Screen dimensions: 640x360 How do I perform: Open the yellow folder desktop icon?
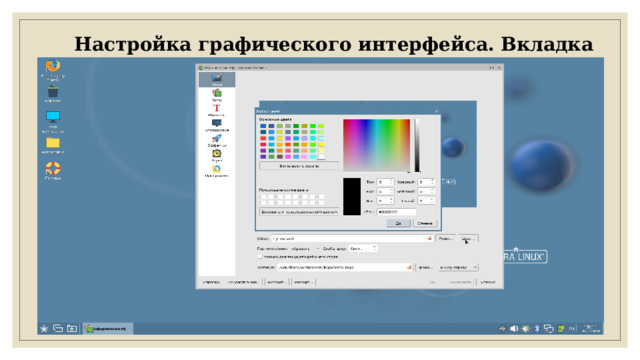[x=53, y=145]
